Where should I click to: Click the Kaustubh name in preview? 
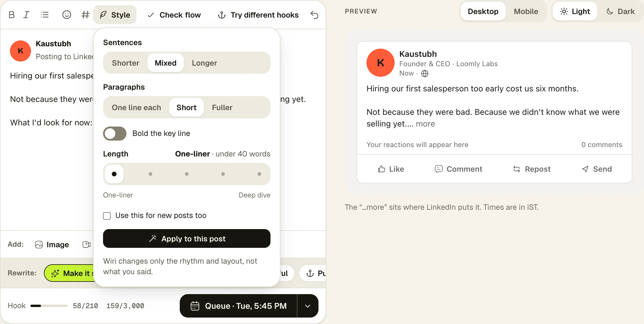(418, 54)
